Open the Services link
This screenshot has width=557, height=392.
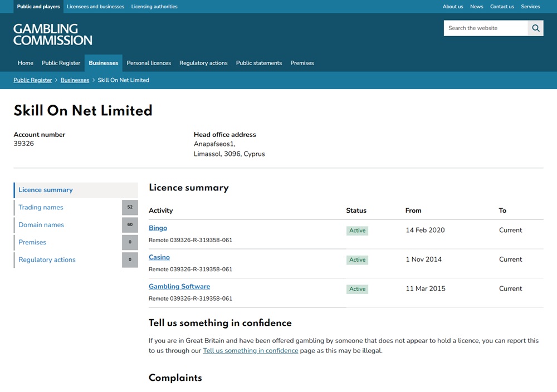coord(530,6)
